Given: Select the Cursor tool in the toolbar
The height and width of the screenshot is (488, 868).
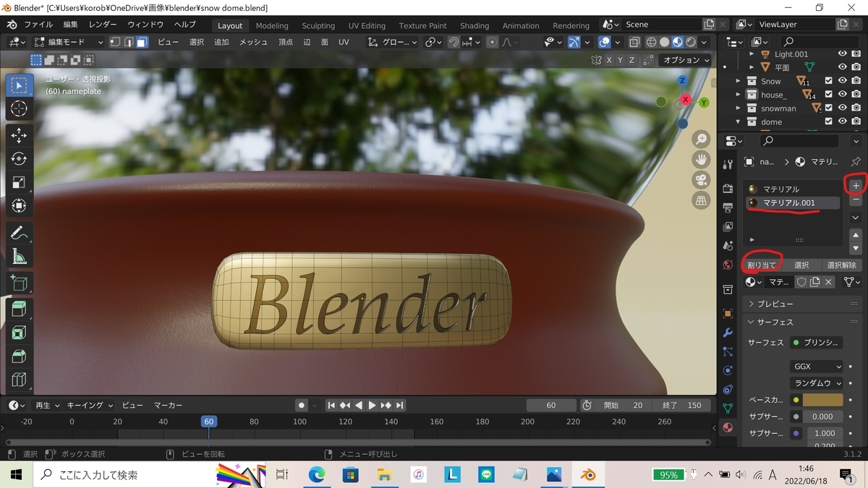Looking at the screenshot, I should click(19, 108).
